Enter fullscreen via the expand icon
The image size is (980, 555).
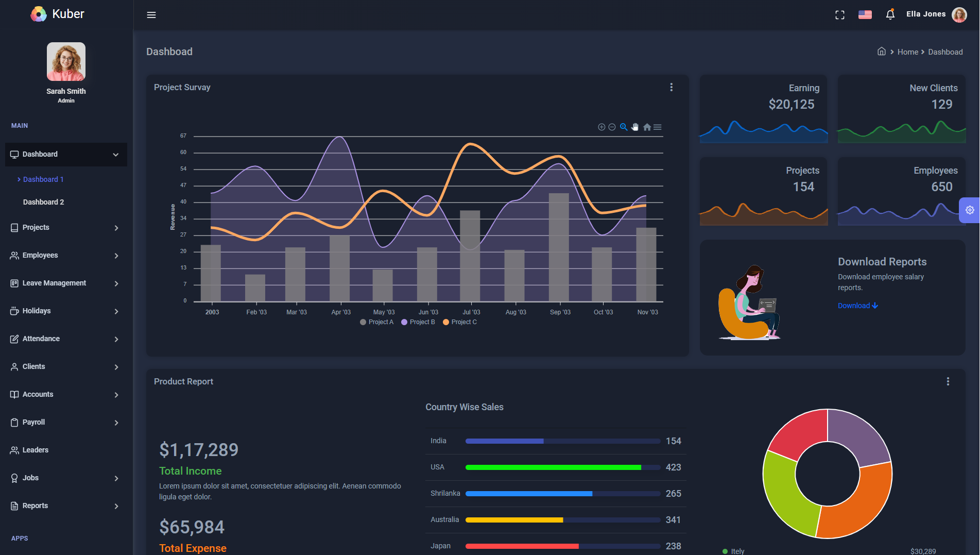pos(839,14)
